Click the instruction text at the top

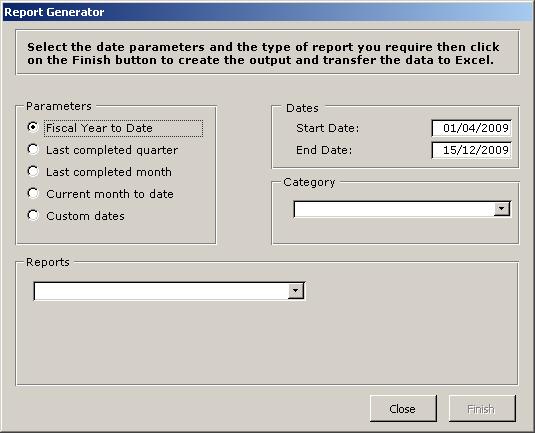263,53
